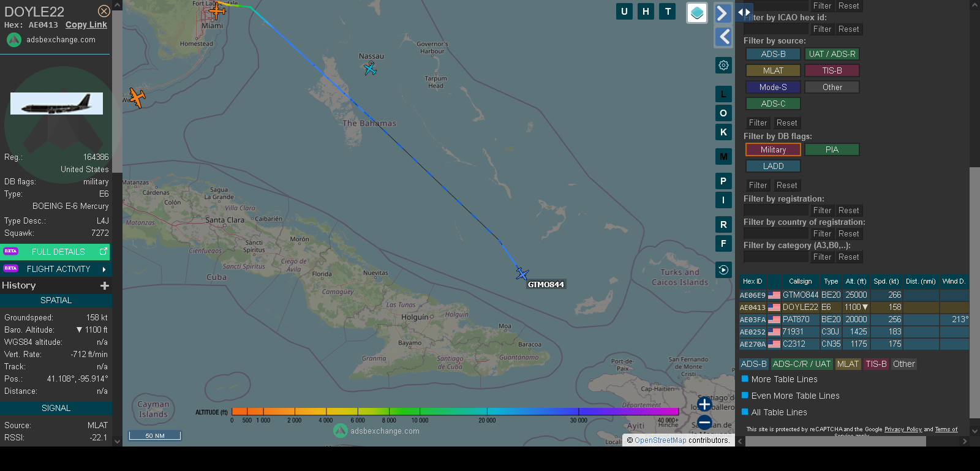Click the left arrow sidebar button

point(723,37)
